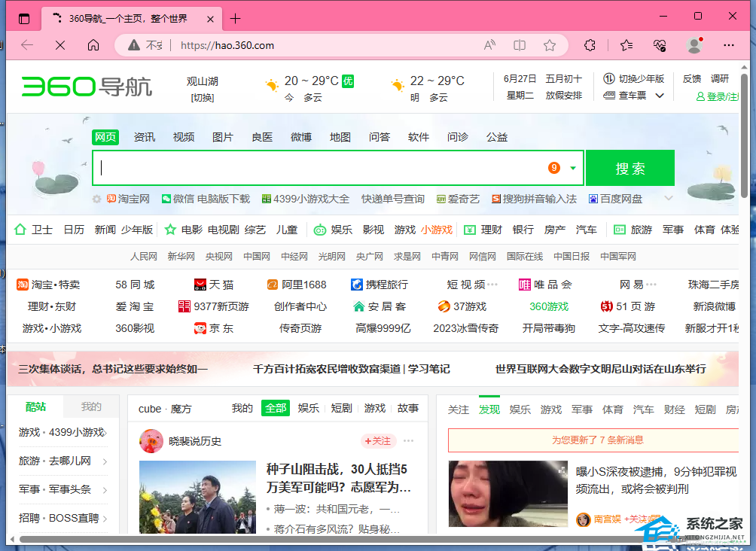Open 携程旅行 site link
Screen dimensions: 756x551
pyautogui.click(x=380, y=285)
